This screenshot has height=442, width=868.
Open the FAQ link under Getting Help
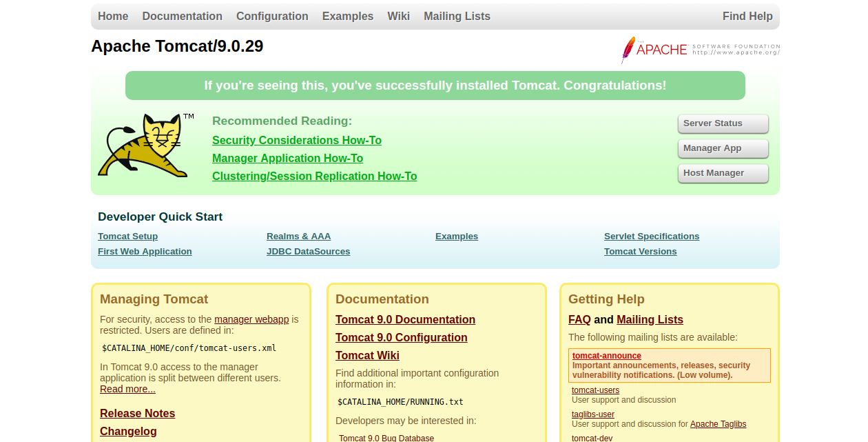click(579, 320)
